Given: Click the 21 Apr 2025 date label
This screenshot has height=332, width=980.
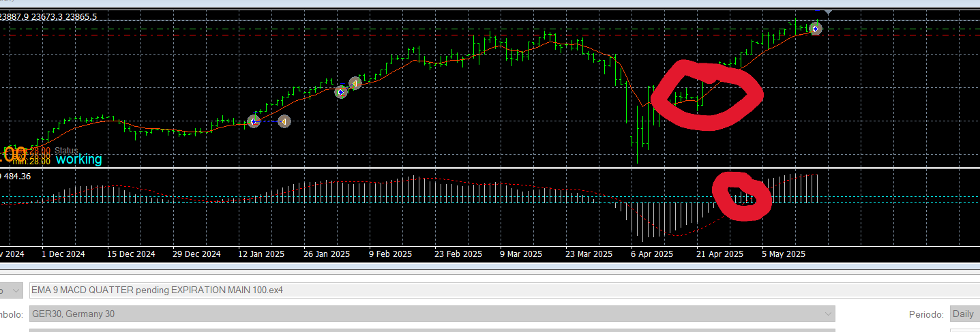Looking at the screenshot, I should (x=719, y=254).
